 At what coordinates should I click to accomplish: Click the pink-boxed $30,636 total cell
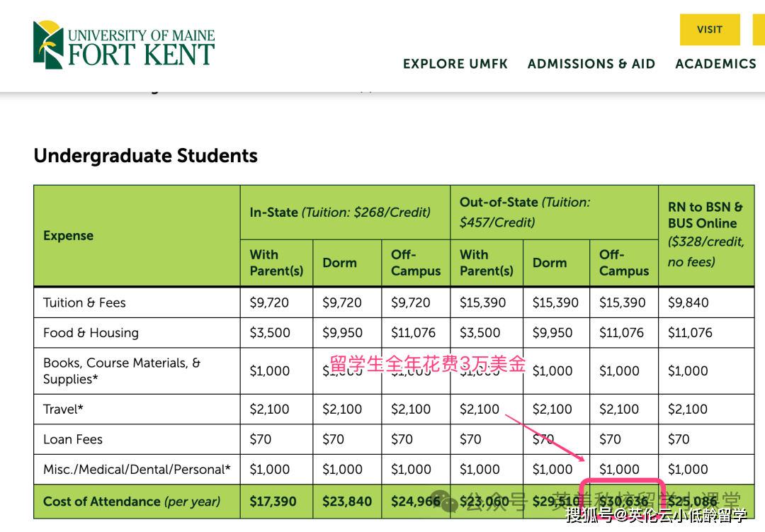(623, 502)
